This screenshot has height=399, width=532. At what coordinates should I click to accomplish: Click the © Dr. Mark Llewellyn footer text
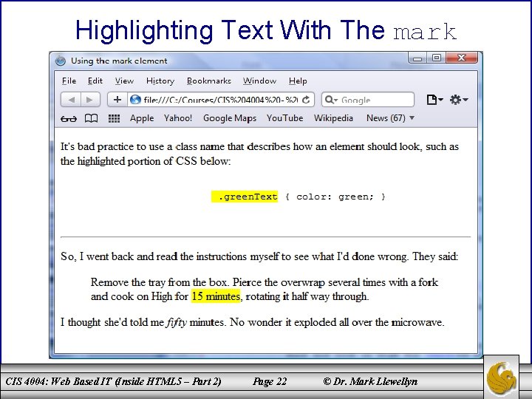click(370, 382)
